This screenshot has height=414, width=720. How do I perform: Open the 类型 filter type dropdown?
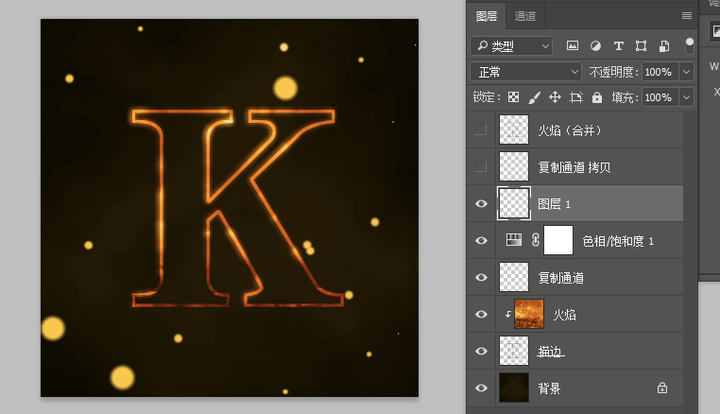[x=511, y=46]
